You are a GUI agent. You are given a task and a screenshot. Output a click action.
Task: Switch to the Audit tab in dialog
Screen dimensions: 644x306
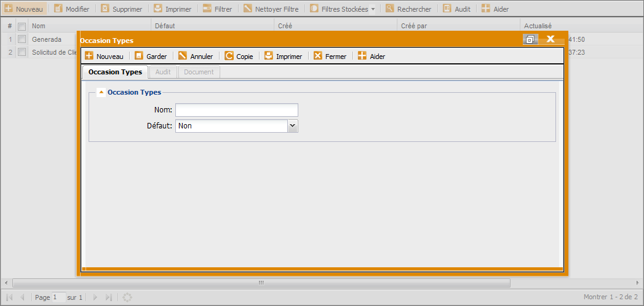click(x=163, y=72)
